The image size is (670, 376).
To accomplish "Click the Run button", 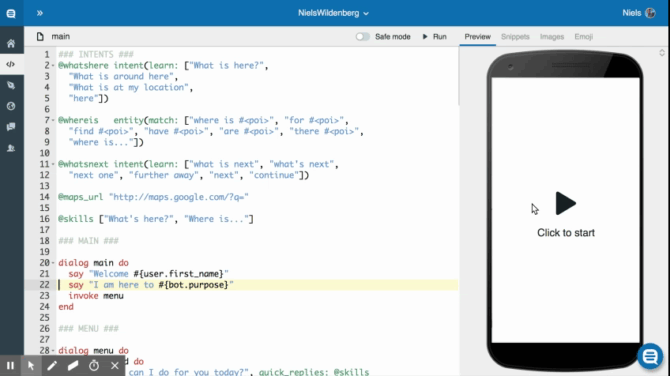I will click(435, 37).
